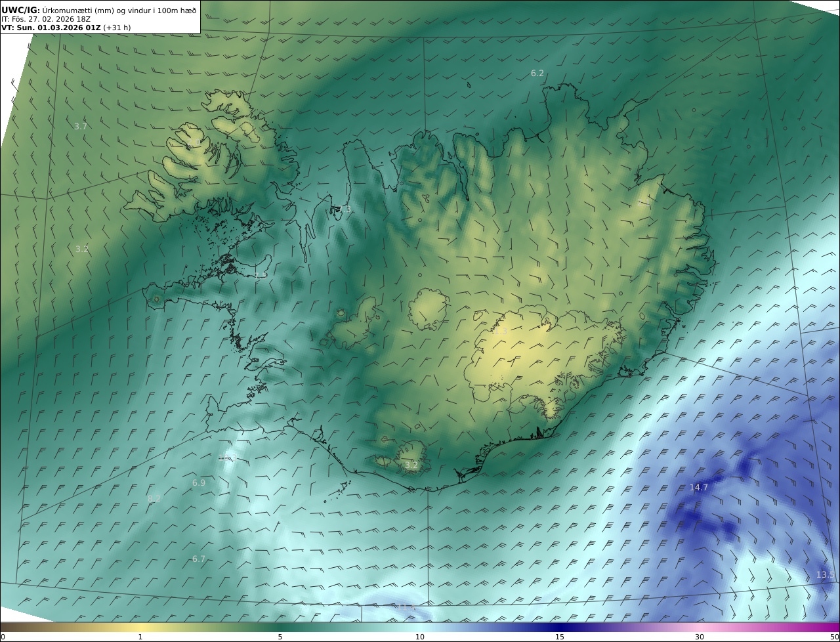Click the colorbar tick label 0
Image resolution: width=840 pixels, height=642 pixels.
(x=3, y=637)
